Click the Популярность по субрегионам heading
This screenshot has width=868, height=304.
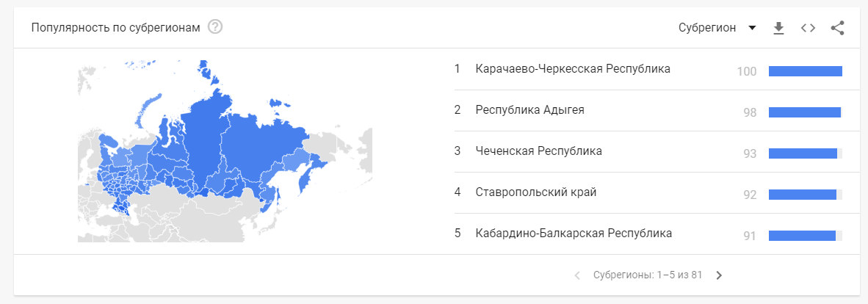click(x=115, y=27)
